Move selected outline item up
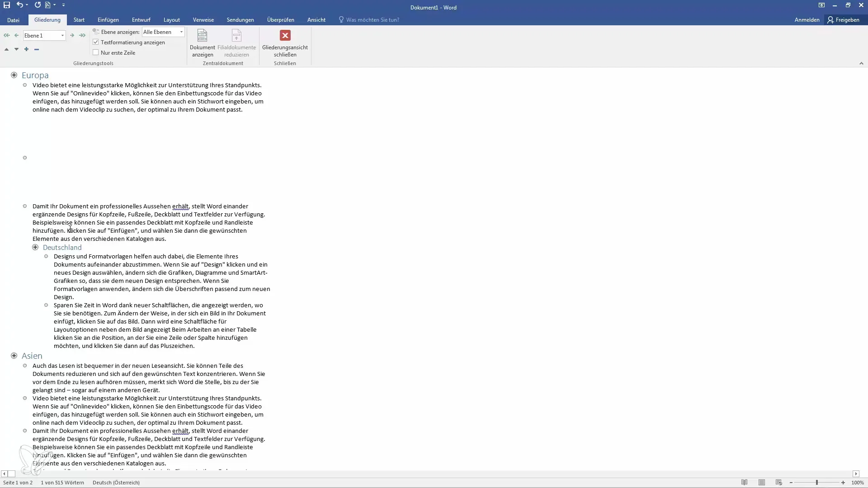 pyautogui.click(x=6, y=49)
